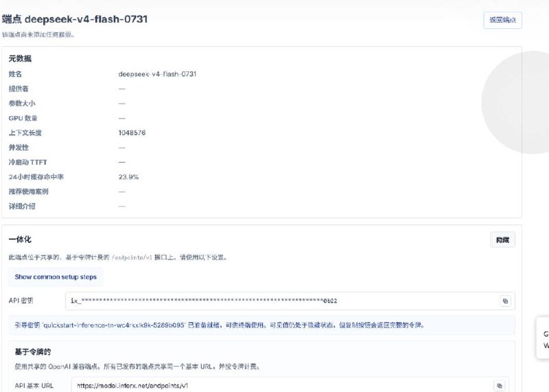Viewport: 549px width, 392px height.
Task: Select the 一体化 section heading
Action: click(20, 240)
